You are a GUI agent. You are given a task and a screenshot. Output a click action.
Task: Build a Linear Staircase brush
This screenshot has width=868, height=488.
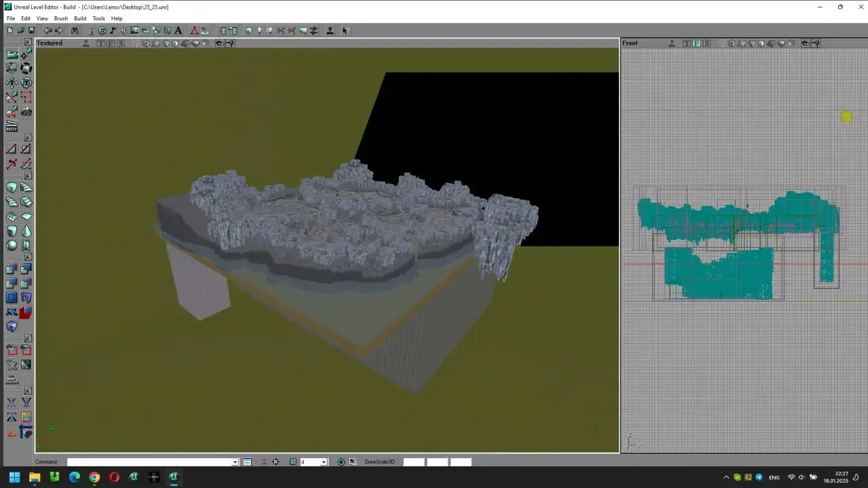pyautogui.click(x=26, y=202)
